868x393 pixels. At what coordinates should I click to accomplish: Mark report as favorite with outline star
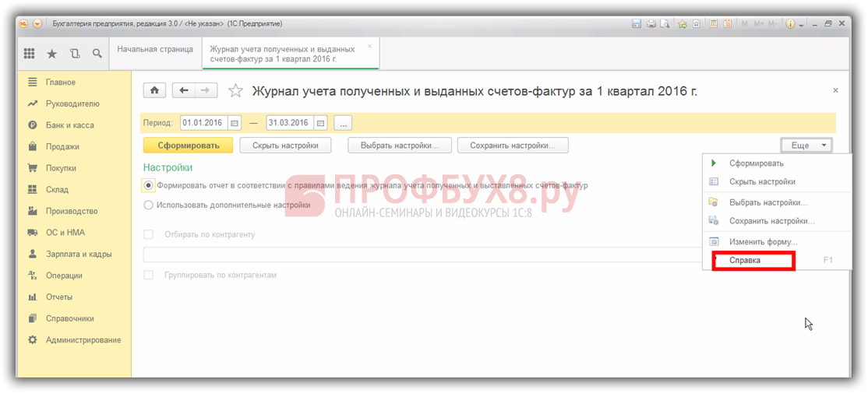[x=236, y=91]
